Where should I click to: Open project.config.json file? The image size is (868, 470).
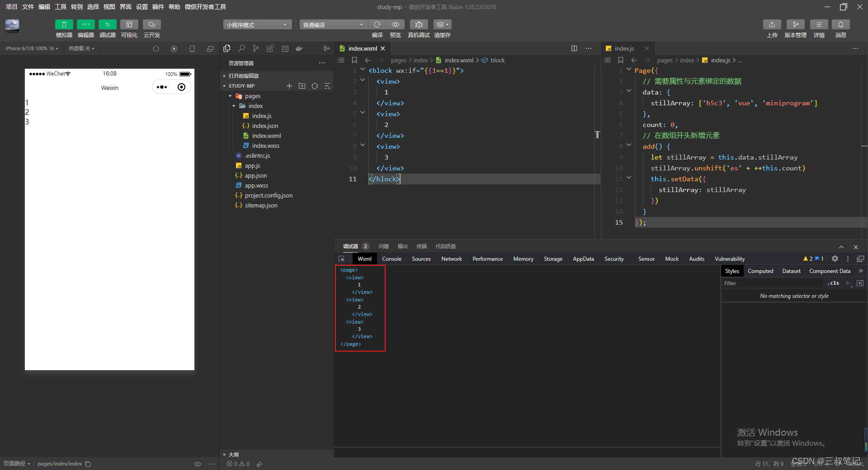[x=269, y=196]
